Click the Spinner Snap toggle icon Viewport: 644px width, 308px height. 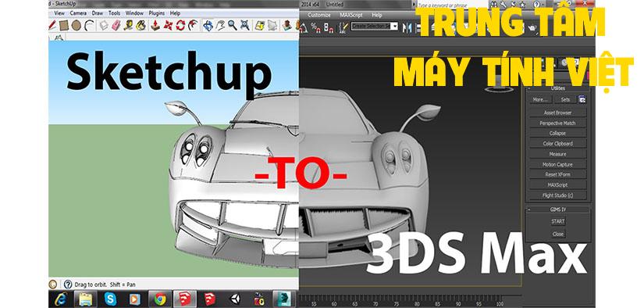[329, 27]
